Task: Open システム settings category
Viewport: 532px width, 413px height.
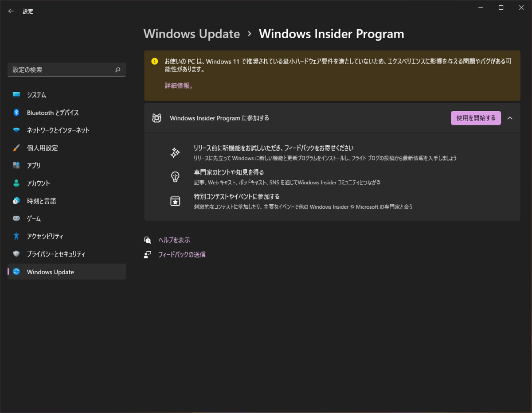Action: pyautogui.click(x=66, y=95)
